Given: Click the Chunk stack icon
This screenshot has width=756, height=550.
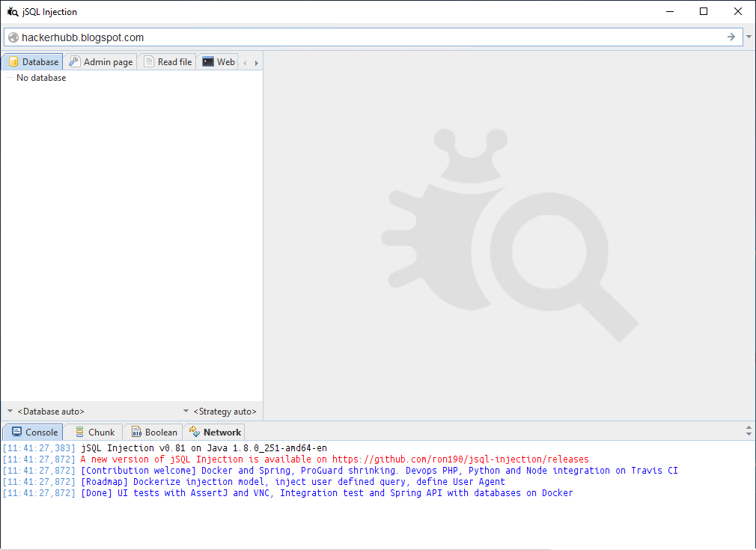Looking at the screenshot, I should tap(79, 432).
